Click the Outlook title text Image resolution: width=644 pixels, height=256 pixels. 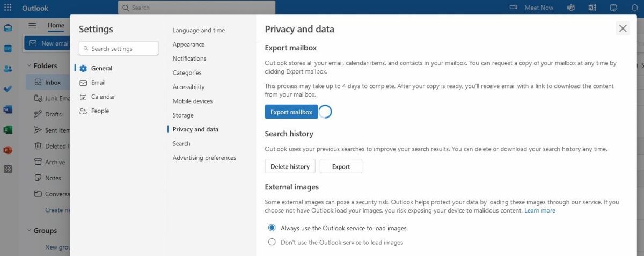pos(35,8)
